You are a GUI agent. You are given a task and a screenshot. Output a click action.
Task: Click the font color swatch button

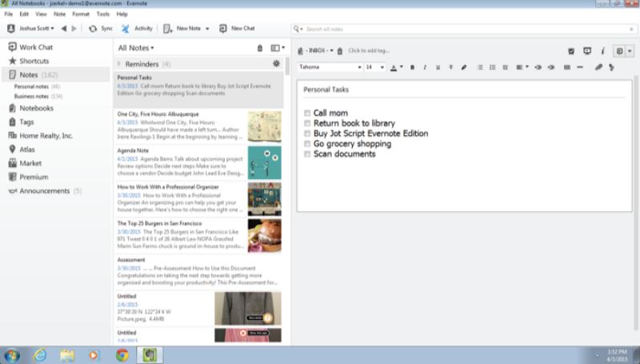pos(396,67)
